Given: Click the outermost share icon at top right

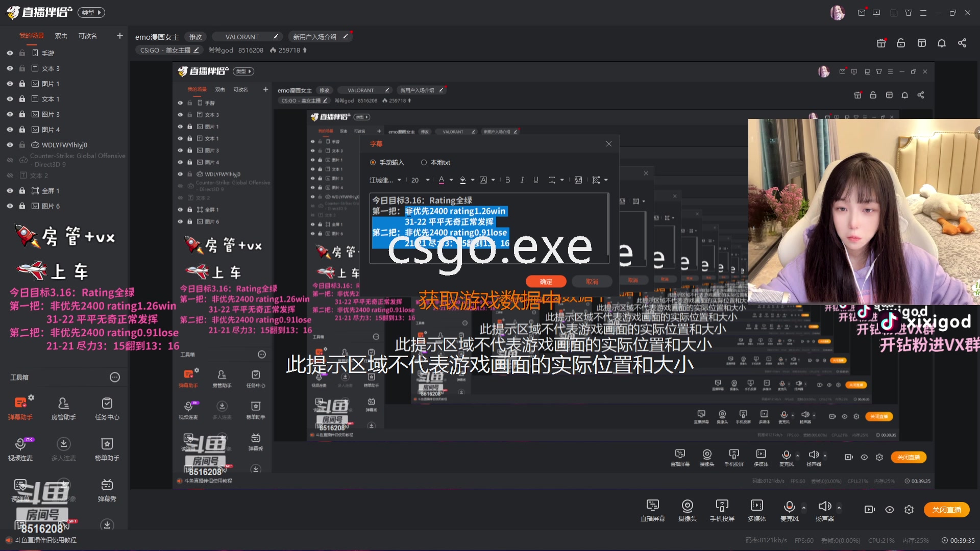Looking at the screenshot, I should click(962, 43).
